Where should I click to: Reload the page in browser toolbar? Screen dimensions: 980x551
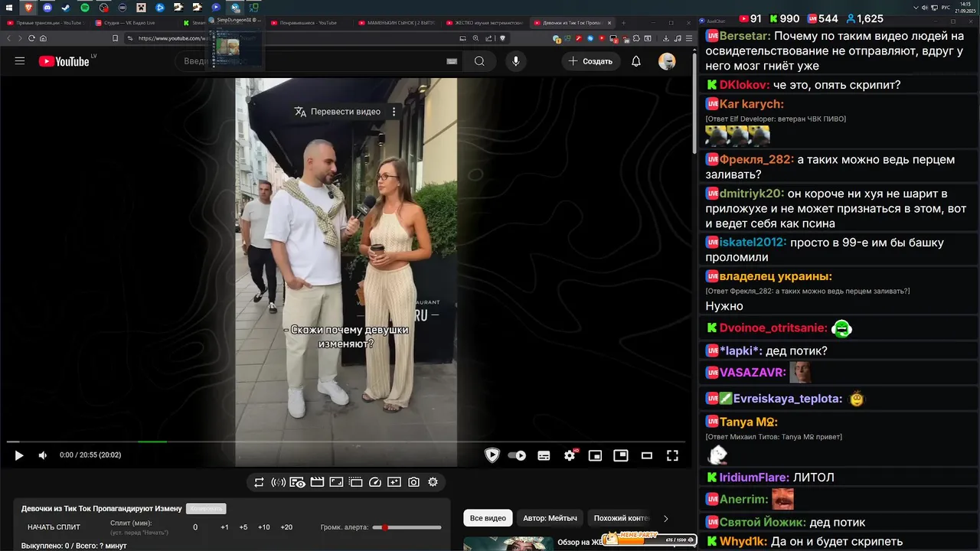31,38
